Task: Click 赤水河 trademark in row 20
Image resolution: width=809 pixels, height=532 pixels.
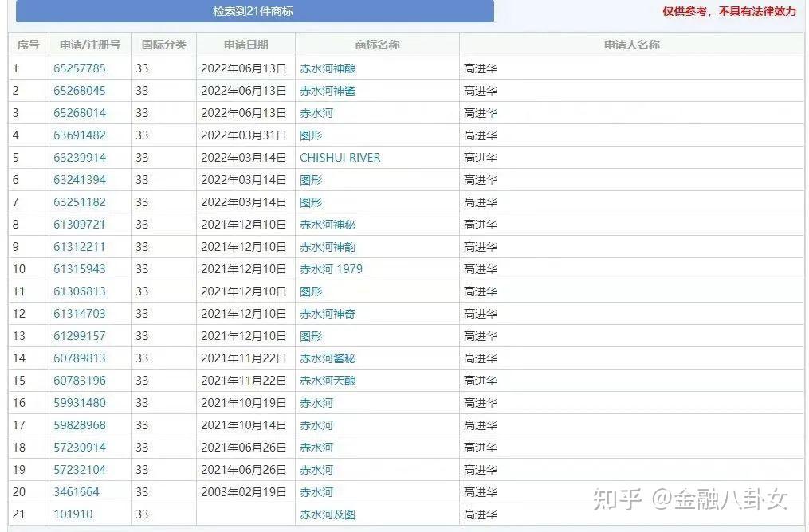Action: tap(316, 492)
